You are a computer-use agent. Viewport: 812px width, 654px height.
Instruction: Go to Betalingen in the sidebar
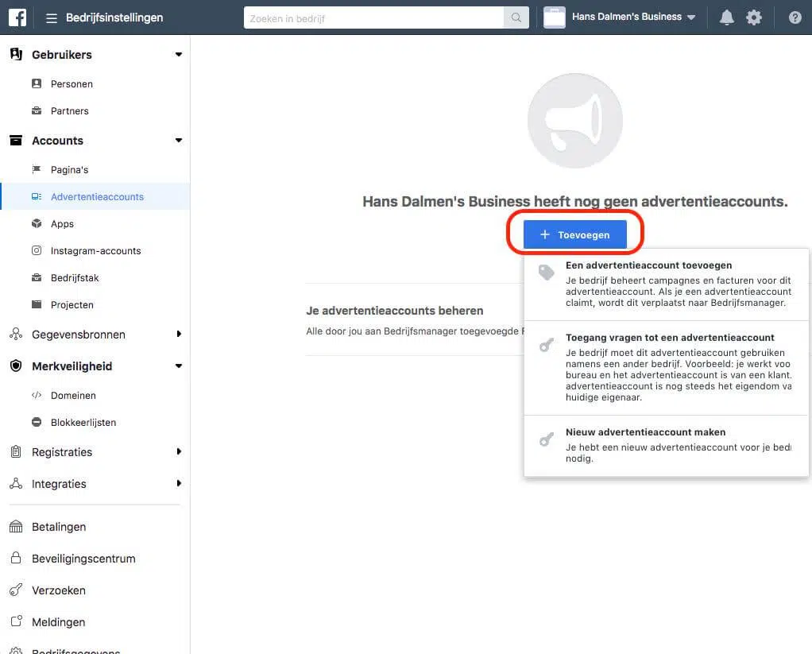[59, 527]
